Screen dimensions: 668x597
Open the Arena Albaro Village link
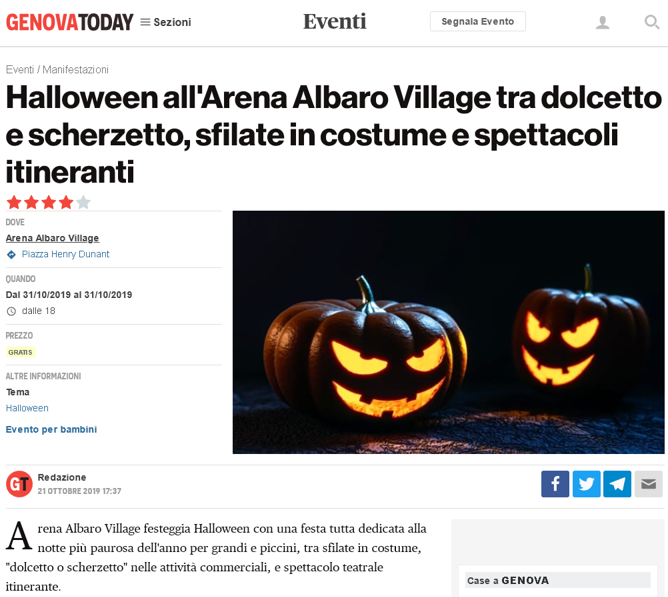point(52,238)
